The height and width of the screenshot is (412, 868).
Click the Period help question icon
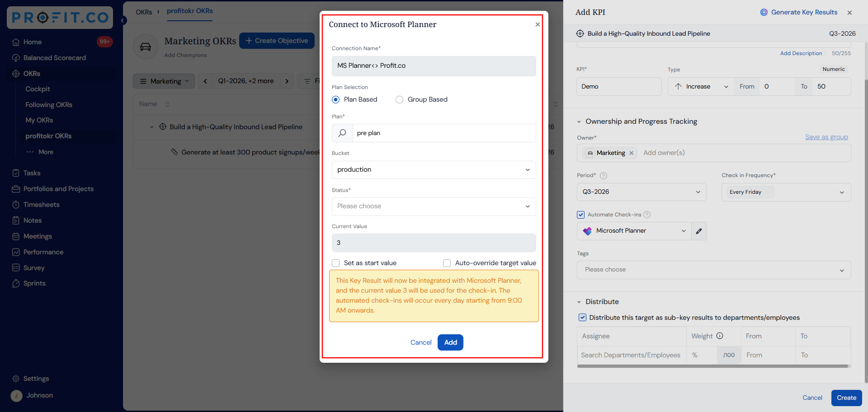604,176
